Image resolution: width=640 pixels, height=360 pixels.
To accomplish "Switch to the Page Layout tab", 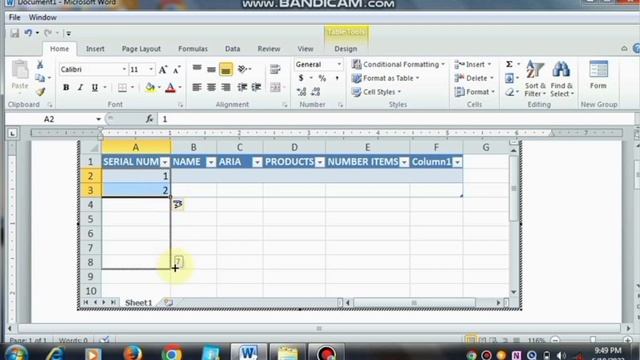I will (141, 49).
